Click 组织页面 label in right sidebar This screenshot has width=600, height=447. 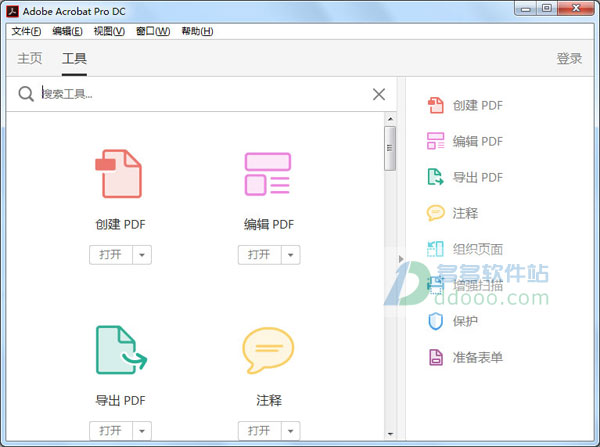[478, 249]
